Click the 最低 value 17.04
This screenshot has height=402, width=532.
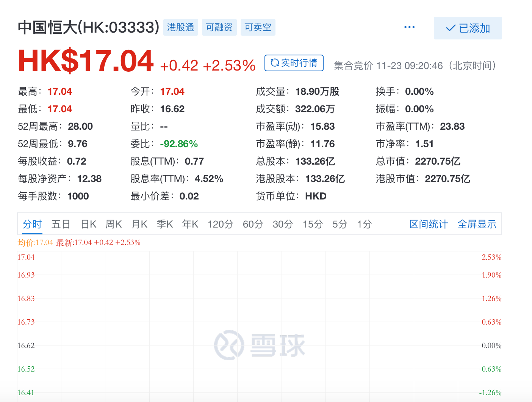tap(60, 109)
